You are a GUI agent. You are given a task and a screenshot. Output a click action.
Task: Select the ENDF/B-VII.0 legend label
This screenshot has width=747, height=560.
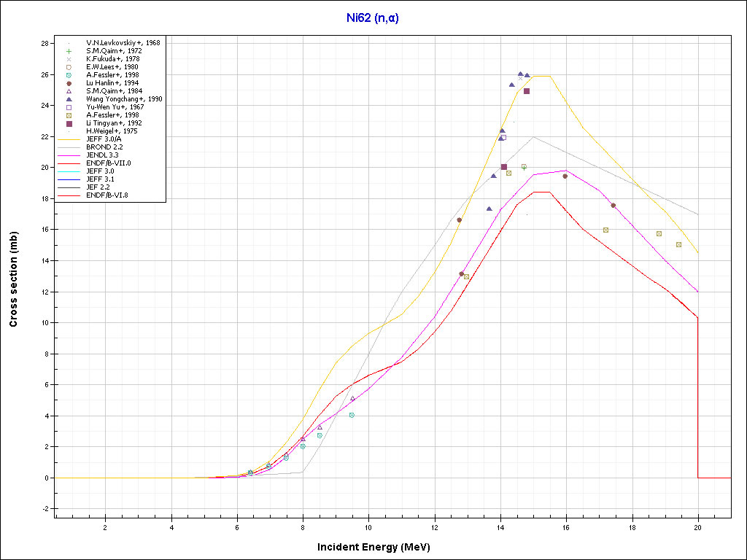tap(109, 163)
